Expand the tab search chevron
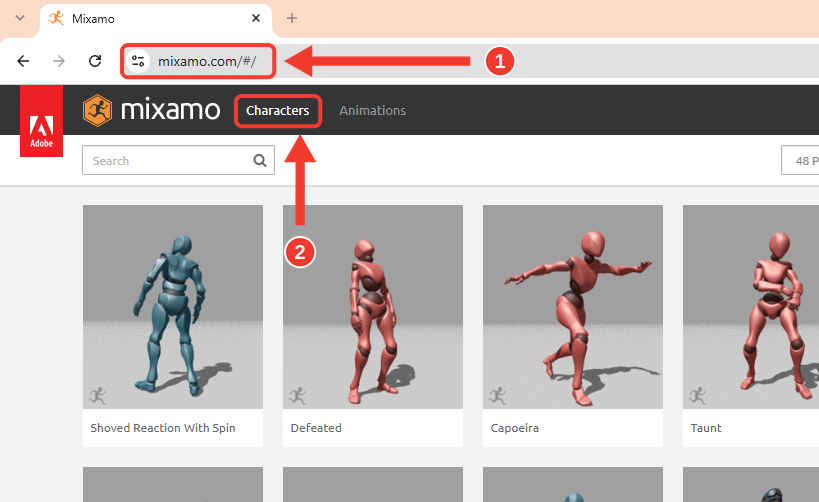The height and width of the screenshot is (502, 819). pyautogui.click(x=20, y=18)
